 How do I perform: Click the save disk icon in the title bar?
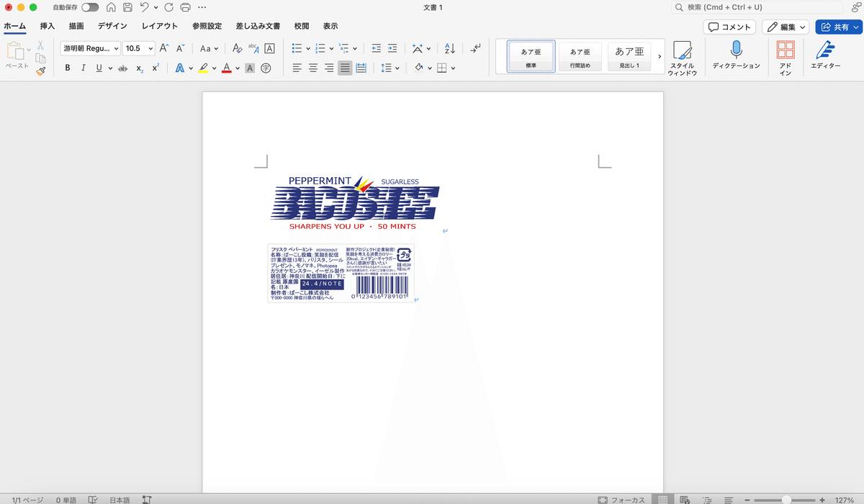click(x=127, y=7)
